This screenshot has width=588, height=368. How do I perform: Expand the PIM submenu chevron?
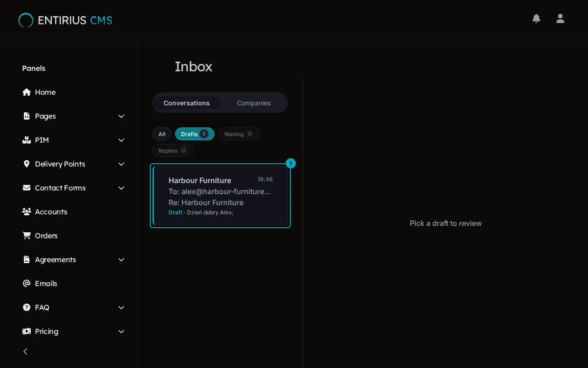(x=121, y=140)
